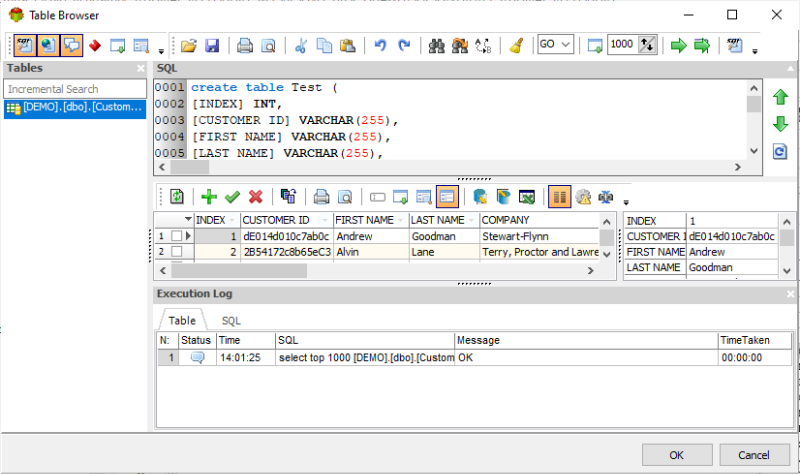This screenshot has width=800, height=474.
Task: Add a new record with green plus
Action: tap(209, 197)
